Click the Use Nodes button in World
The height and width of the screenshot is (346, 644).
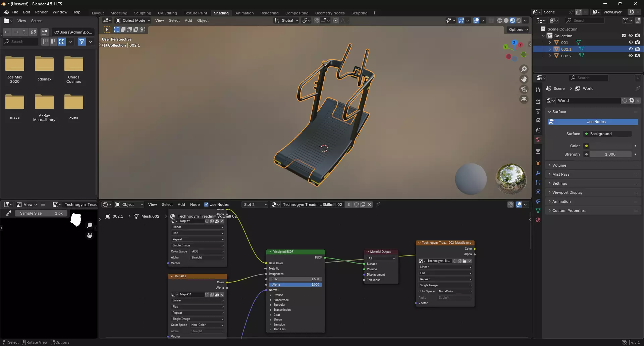593,122
